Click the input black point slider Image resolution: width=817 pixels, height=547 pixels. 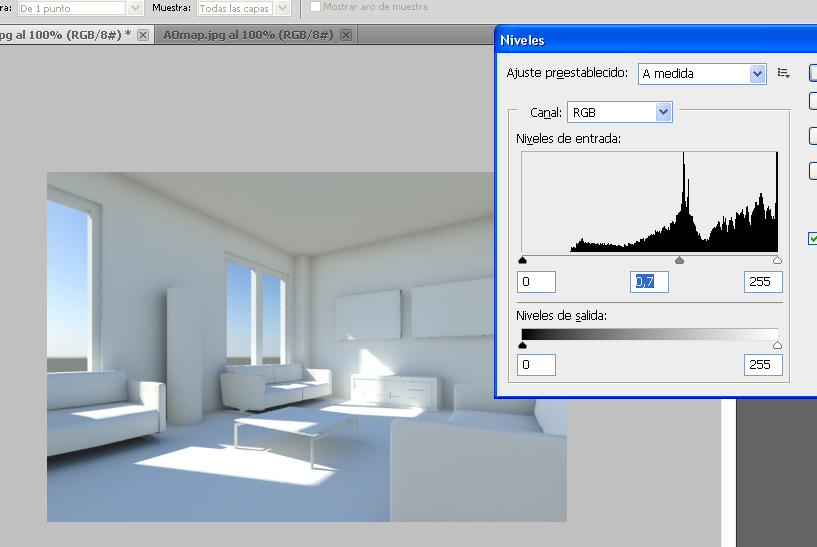523,260
